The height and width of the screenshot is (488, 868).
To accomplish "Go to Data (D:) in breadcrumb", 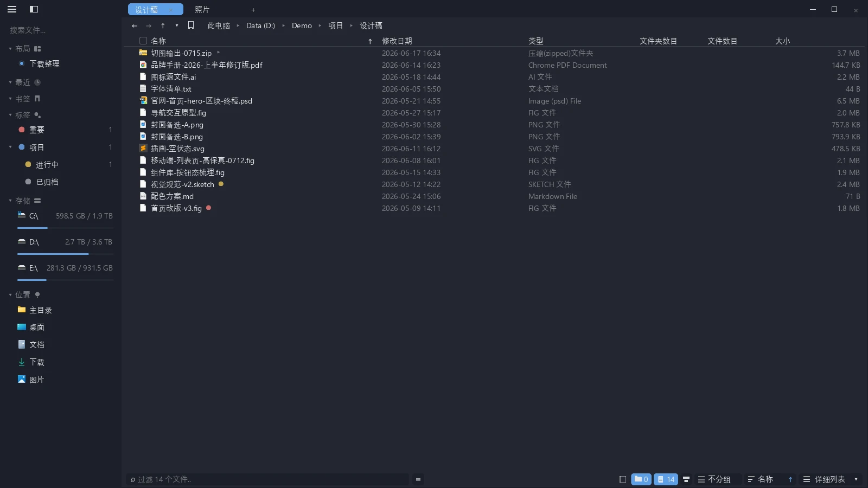I will pyautogui.click(x=260, y=25).
